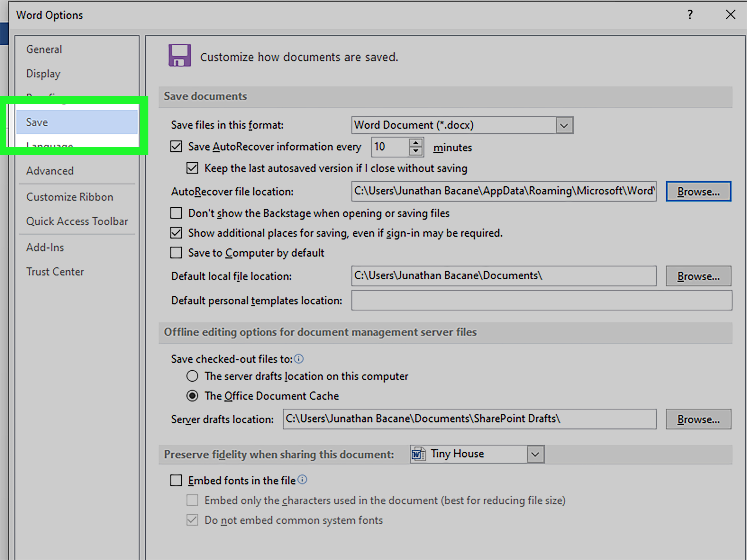Open the Trust Center category
This screenshot has height=560, width=747.
click(x=55, y=271)
